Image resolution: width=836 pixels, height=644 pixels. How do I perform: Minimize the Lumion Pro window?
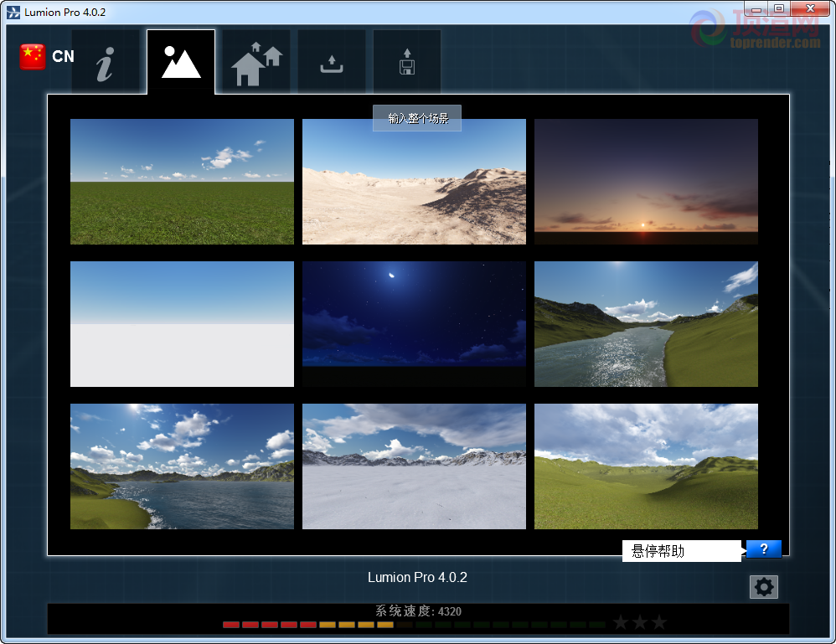click(x=756, y=9)
